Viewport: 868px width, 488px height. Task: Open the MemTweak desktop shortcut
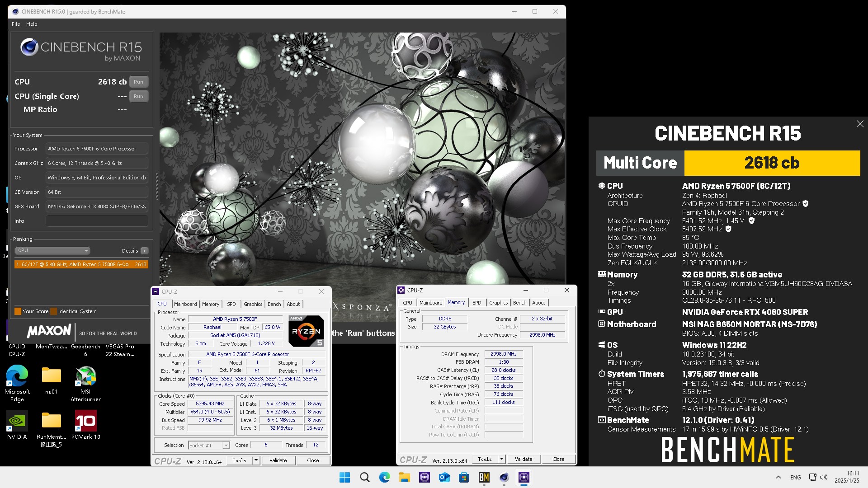pos(51,347)
